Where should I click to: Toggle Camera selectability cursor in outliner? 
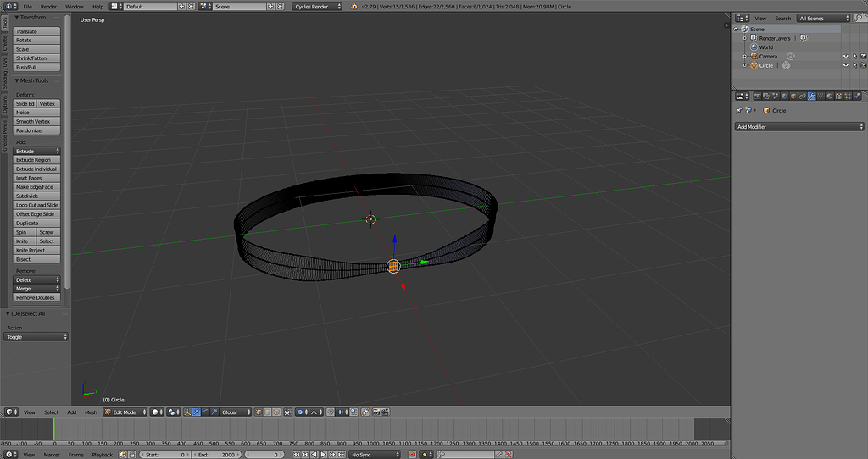coord(854,57)
